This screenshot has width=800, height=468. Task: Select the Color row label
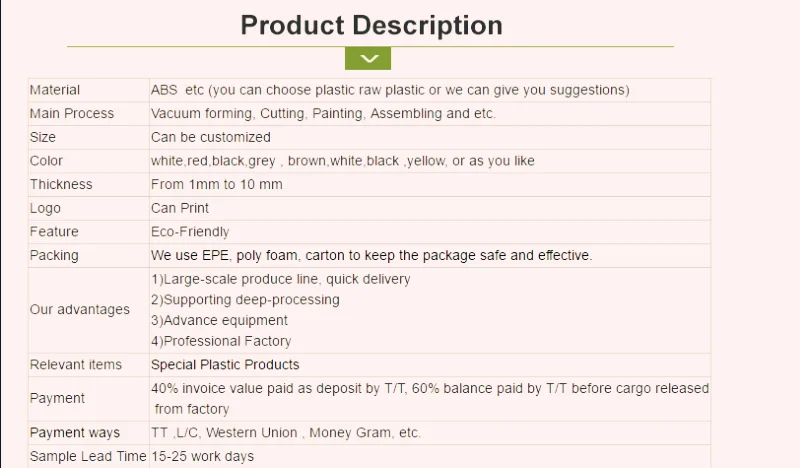46,161
